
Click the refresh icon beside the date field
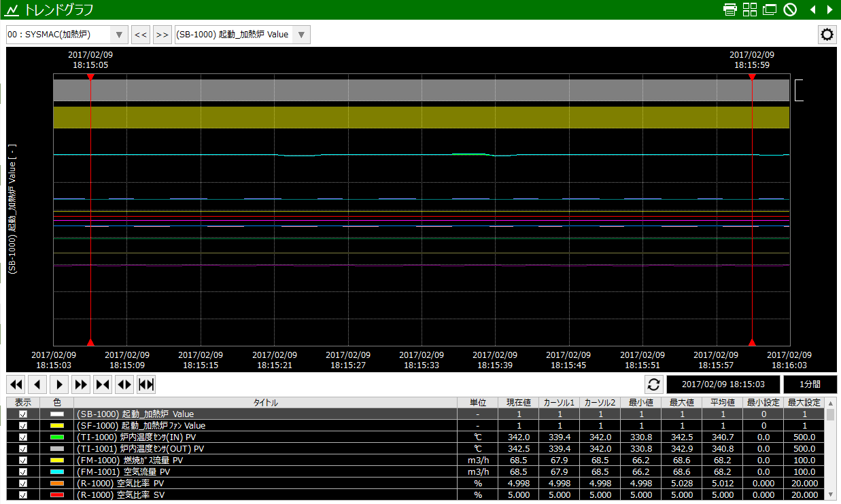click(653, 384)
